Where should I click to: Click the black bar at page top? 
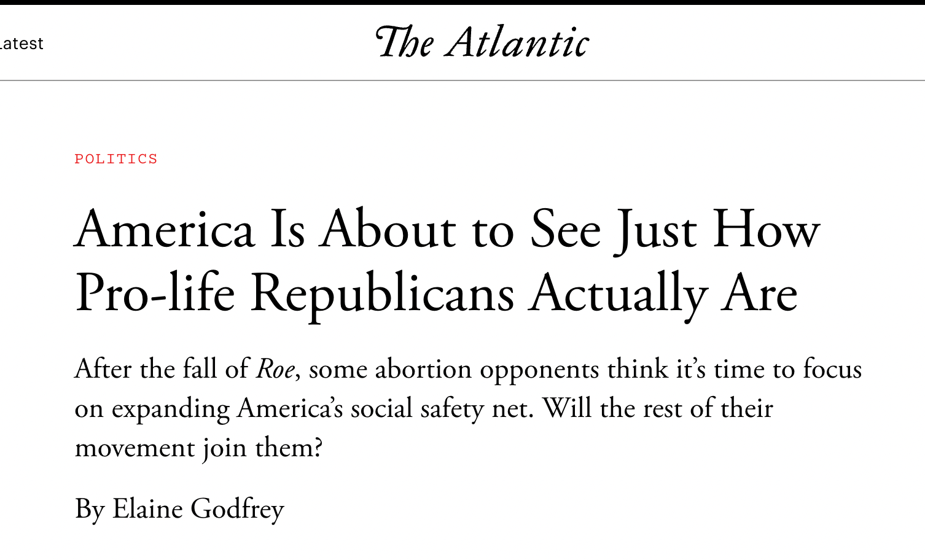(x=462, y=2)
